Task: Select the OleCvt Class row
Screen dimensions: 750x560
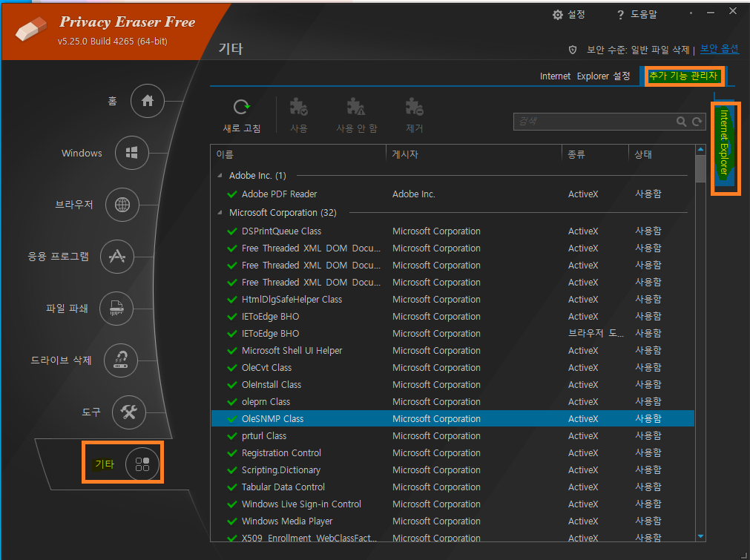Action: (x=453, y=368)
